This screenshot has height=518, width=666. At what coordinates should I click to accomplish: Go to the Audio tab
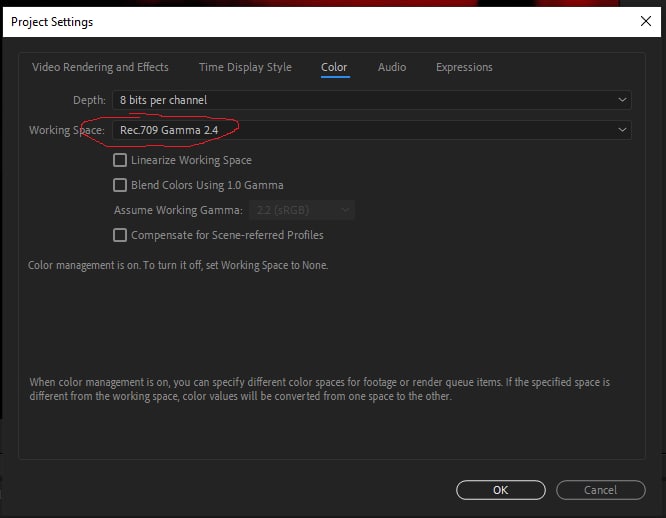coord(392,67)
